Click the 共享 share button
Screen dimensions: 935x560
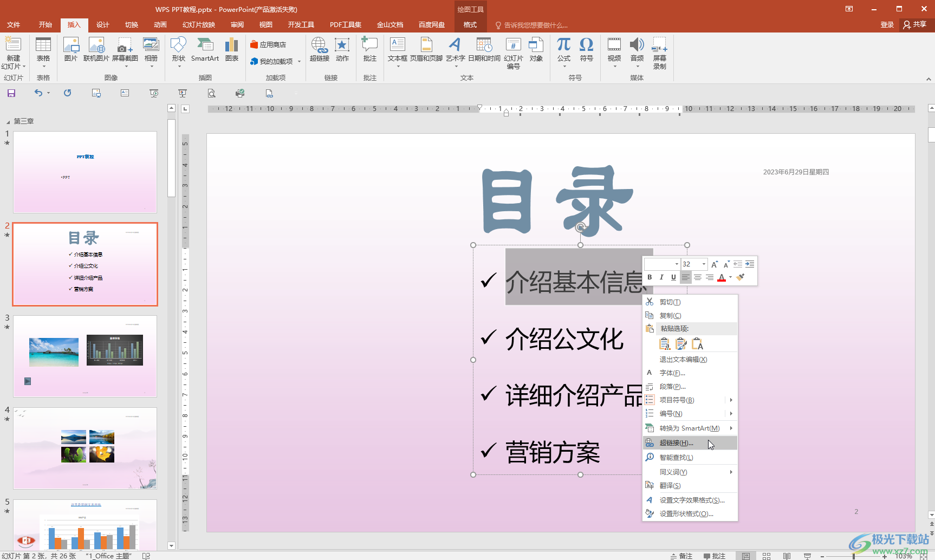point(915,25)
